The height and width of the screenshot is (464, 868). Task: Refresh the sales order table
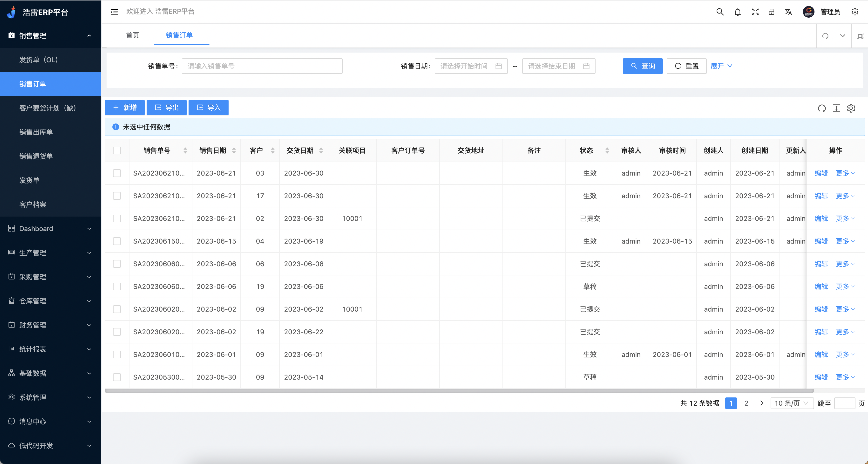click(x=822, y=108)
